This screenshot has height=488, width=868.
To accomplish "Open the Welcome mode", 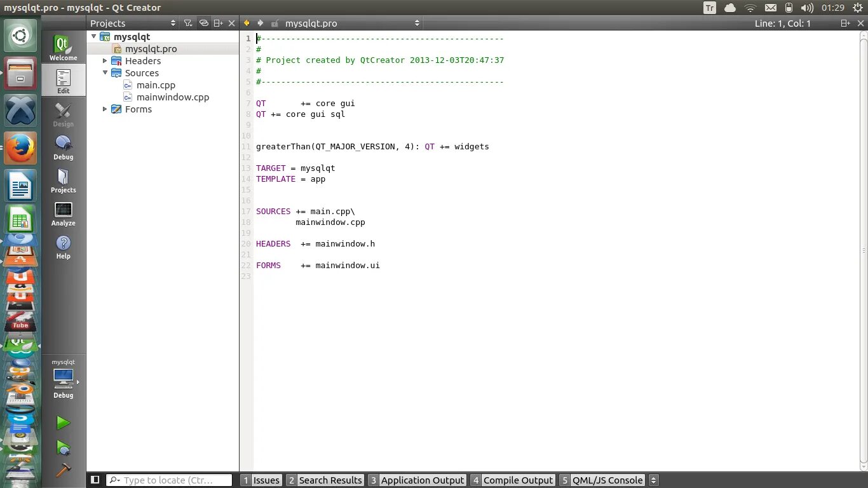I will pyautogui.click(x=63, y=48).
